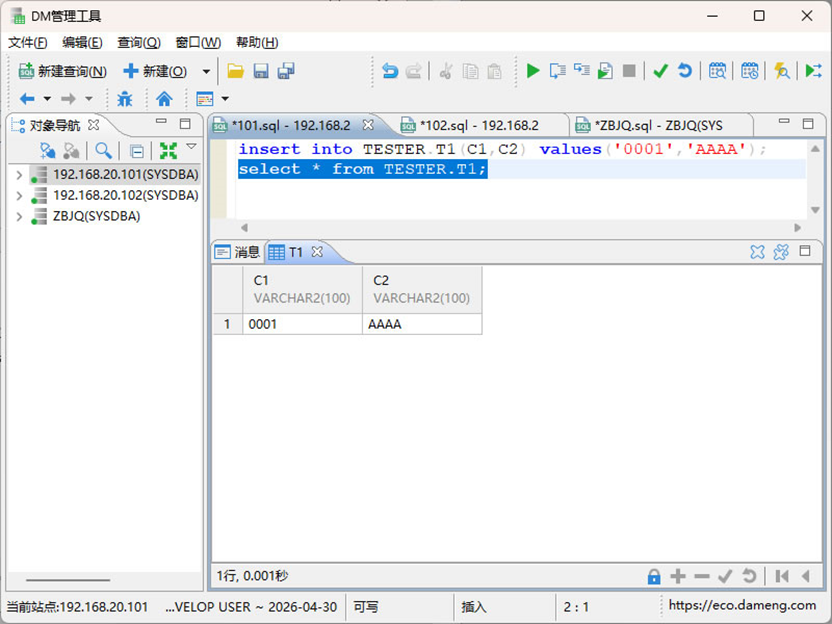
Task: Stop execution with square stop icon
Action: 629,71
